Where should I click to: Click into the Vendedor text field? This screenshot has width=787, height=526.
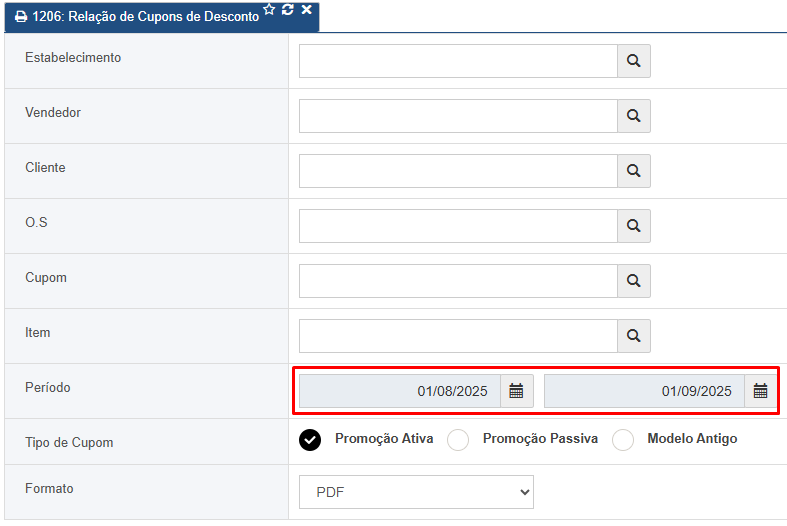pyautogui.click(x=458, y=116)
